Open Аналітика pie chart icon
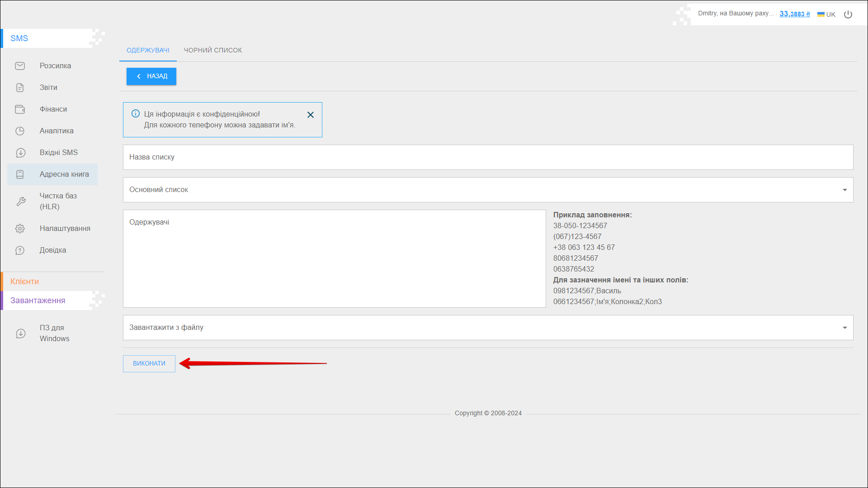868x488 pixels. click(x=20, y=131)
